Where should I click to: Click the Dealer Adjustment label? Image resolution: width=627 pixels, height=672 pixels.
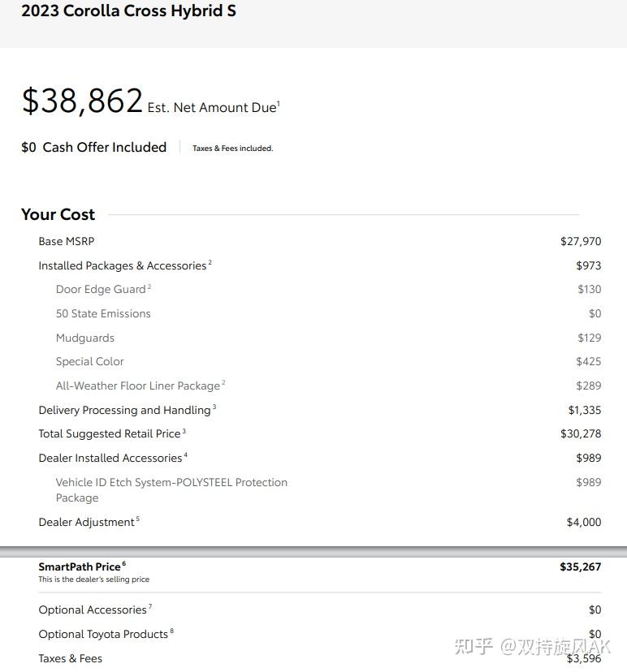[89, 522]
